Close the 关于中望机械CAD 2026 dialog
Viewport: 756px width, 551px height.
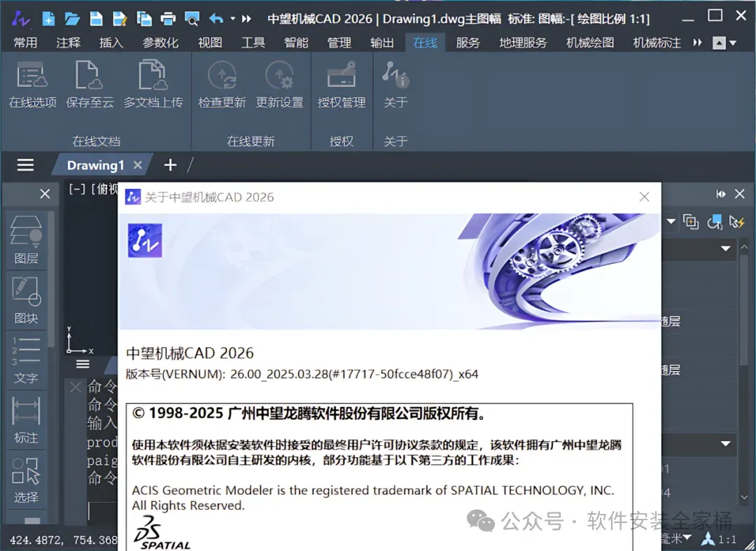644,197
